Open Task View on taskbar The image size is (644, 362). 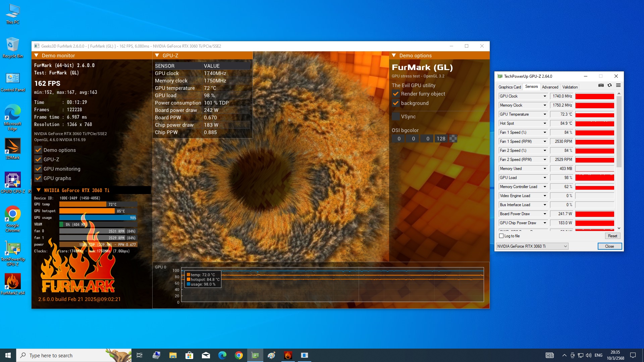[140, 355]
